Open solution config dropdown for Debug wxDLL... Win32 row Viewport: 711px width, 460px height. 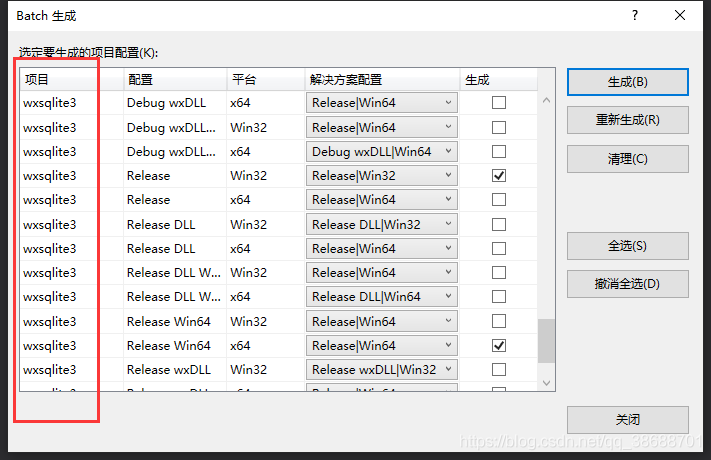[382, 127]
